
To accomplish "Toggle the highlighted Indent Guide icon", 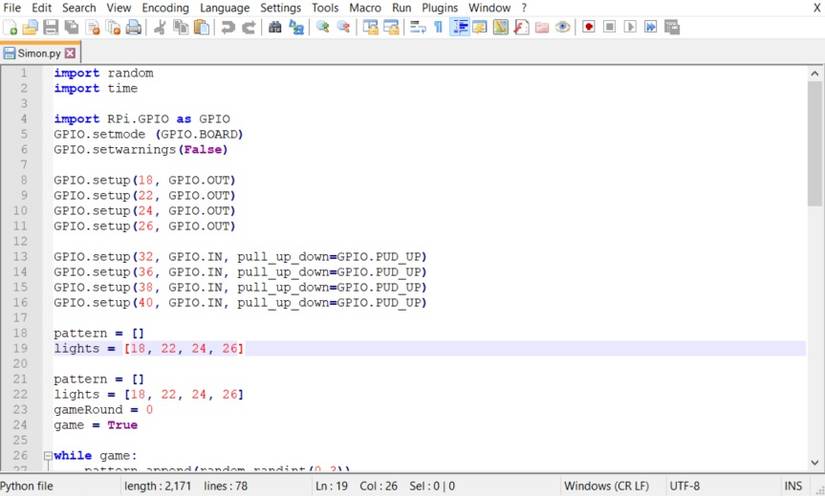I will point(459,27).
